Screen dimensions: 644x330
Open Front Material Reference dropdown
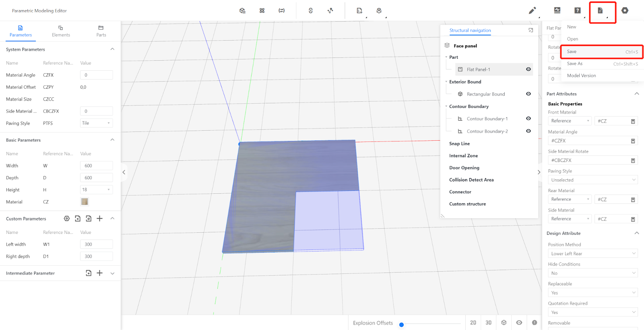[570, 121]
